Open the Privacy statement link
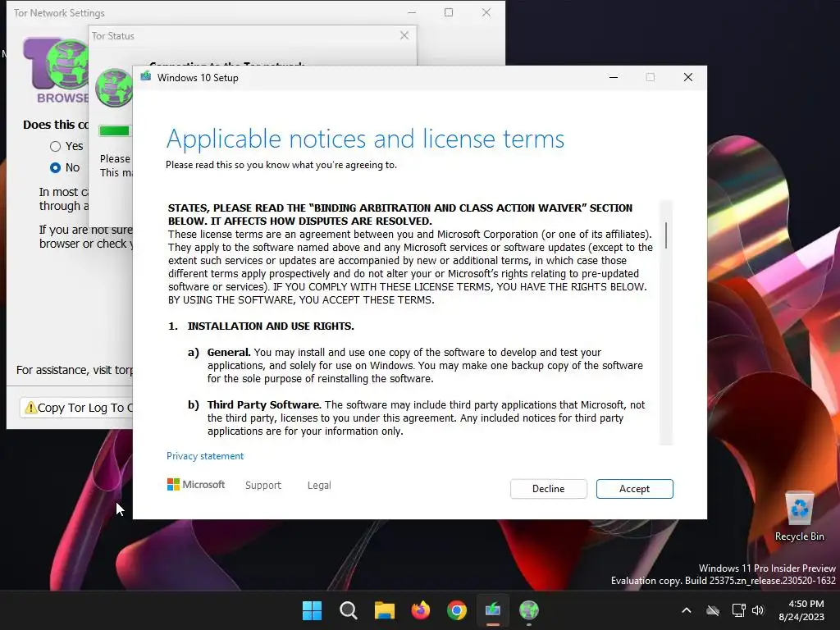The width and height of the screenshot is (840, 630). click(204, 456)
